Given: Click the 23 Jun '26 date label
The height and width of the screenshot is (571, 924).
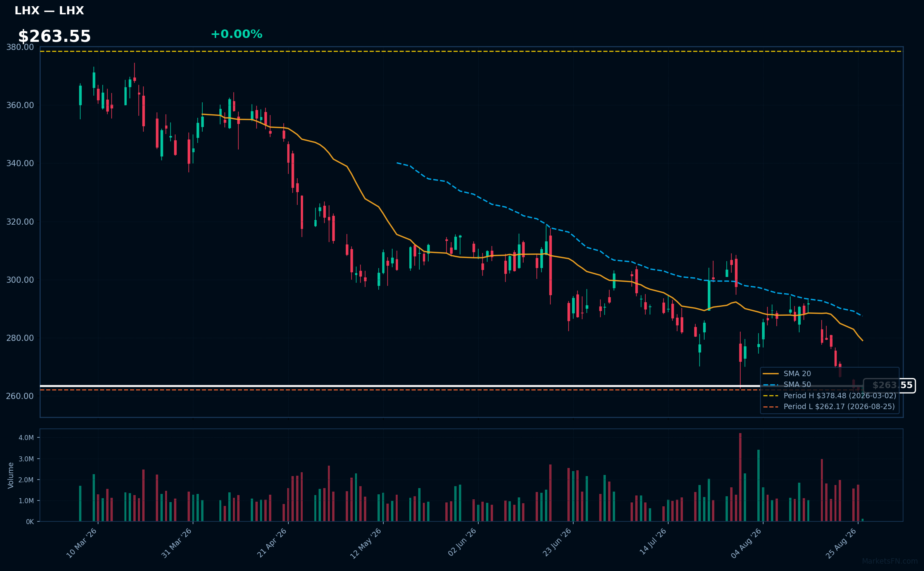Looking at the screenshot, I should (557, 543).
